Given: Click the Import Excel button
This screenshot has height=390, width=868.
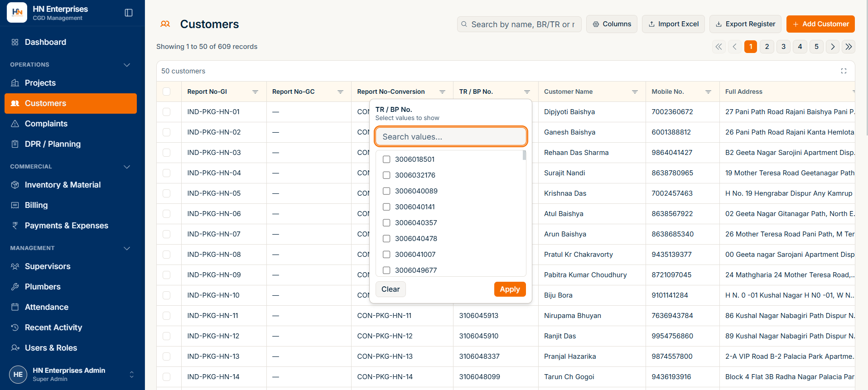Looking at the screenshot, I should 673,24.
